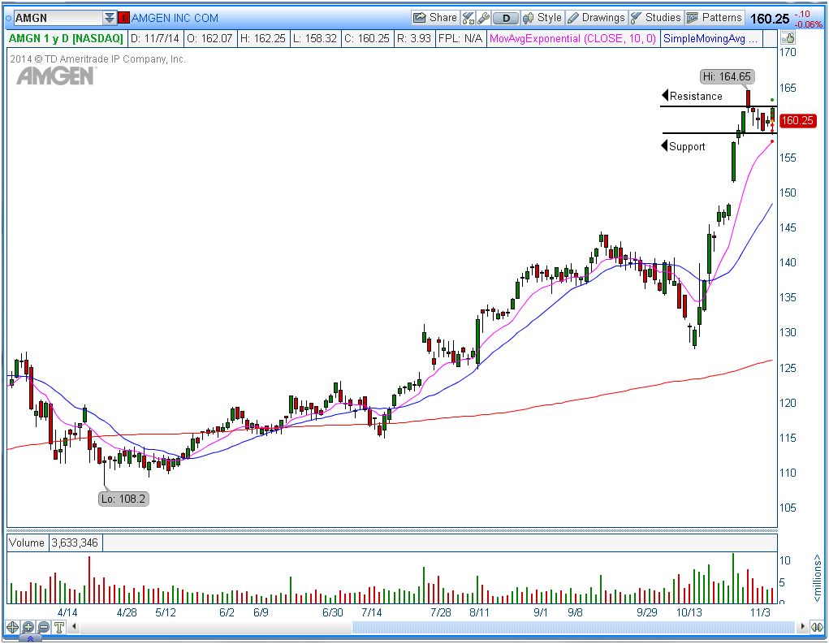Open the Studies menu
Image resolution: width=829 pixels, height=644 pixels.
655,18
